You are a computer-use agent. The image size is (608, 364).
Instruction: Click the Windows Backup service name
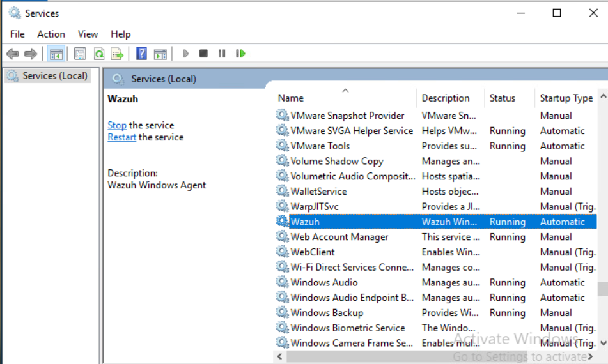pos(327,312)
